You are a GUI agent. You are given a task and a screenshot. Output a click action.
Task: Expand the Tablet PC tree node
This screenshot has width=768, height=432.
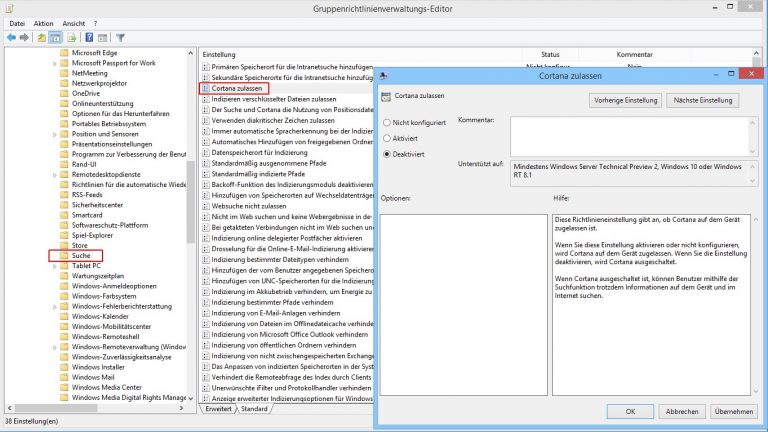coord(55,266)
